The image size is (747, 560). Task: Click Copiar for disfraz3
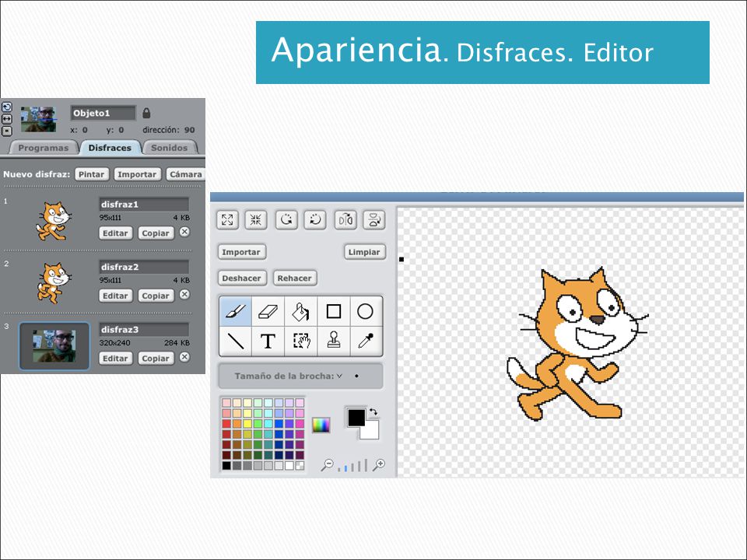156,359
